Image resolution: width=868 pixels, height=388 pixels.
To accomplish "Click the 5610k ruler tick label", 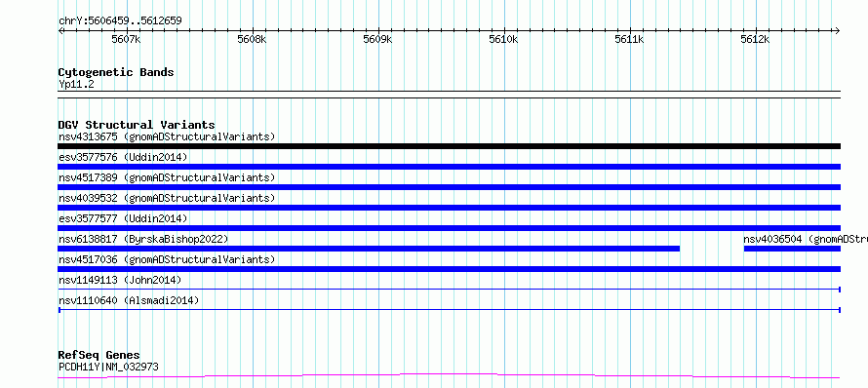I will [503, 39].
